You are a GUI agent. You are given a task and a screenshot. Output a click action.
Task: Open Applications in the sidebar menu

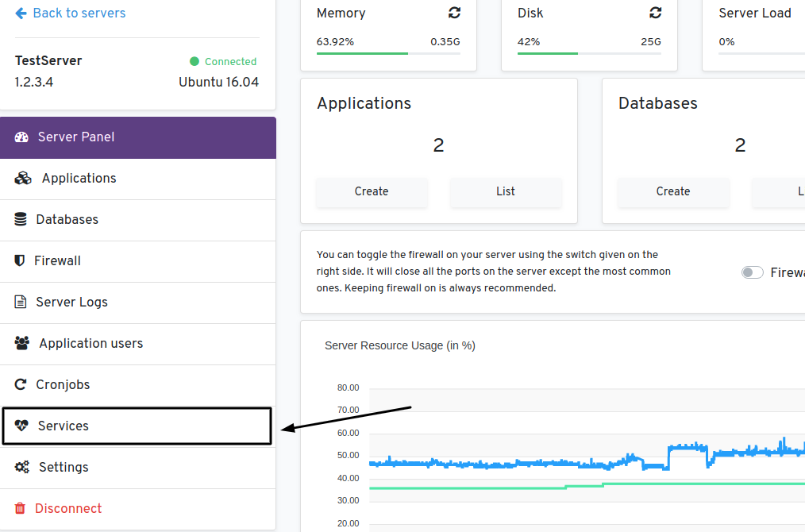138,179
